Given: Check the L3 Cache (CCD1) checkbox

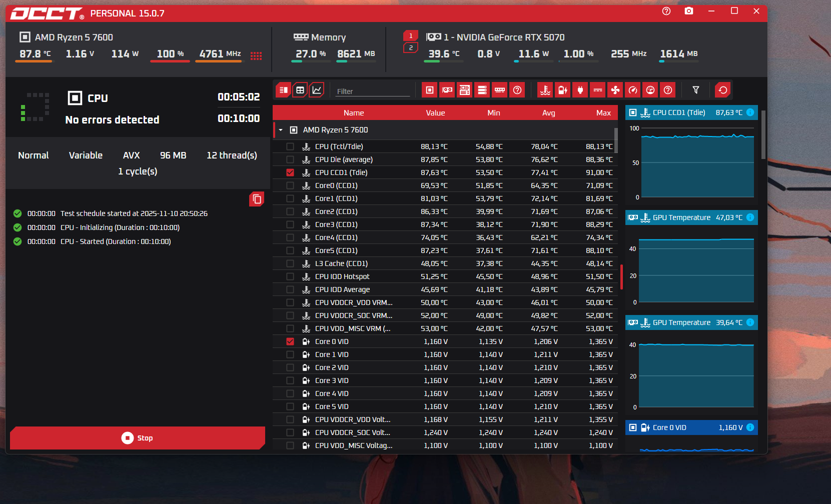Looking at the screenshot, I should point(290,263).
